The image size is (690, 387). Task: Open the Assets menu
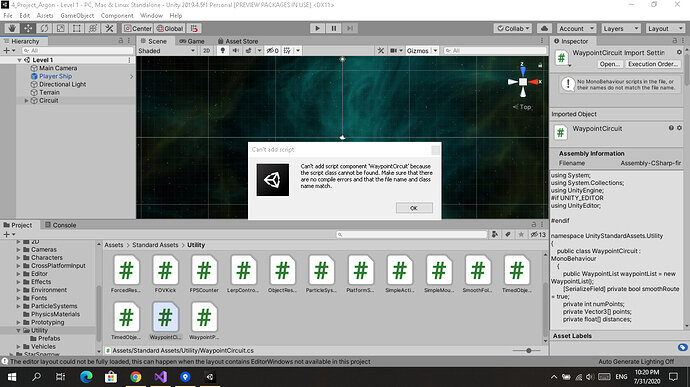[x=44, y=15]
